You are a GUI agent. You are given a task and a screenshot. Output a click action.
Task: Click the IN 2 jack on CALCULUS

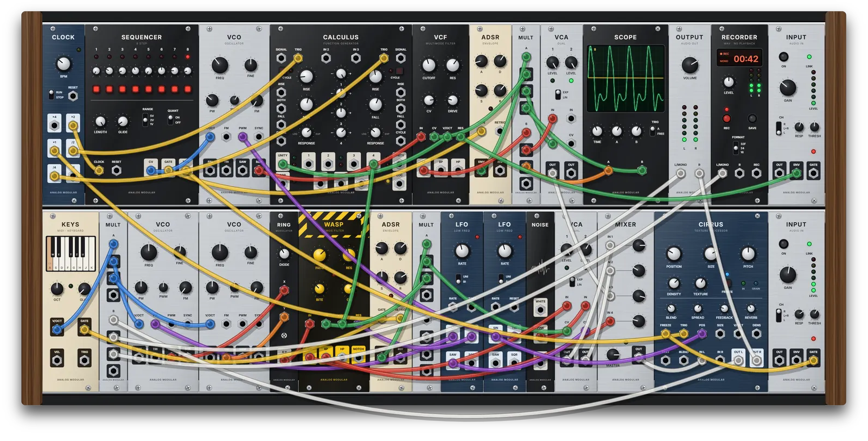pos(326,58)
